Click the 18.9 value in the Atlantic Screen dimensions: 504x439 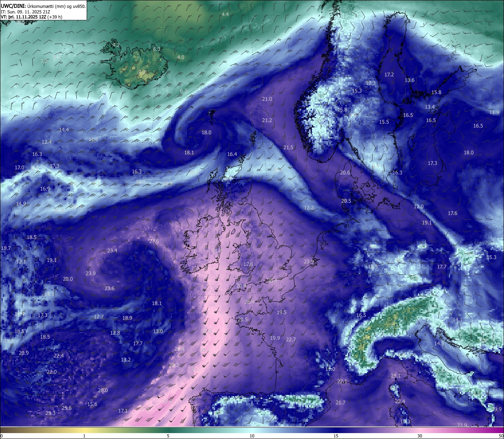127,318
